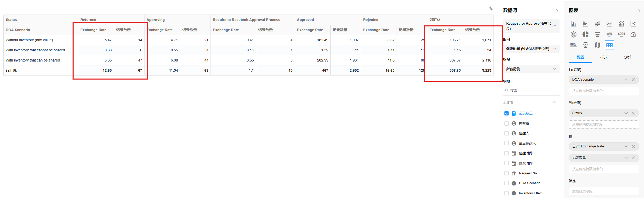The image size is (644, 198).
Task: Expand DOA Scenario row dimension options
Action: [x=626, y=80]
